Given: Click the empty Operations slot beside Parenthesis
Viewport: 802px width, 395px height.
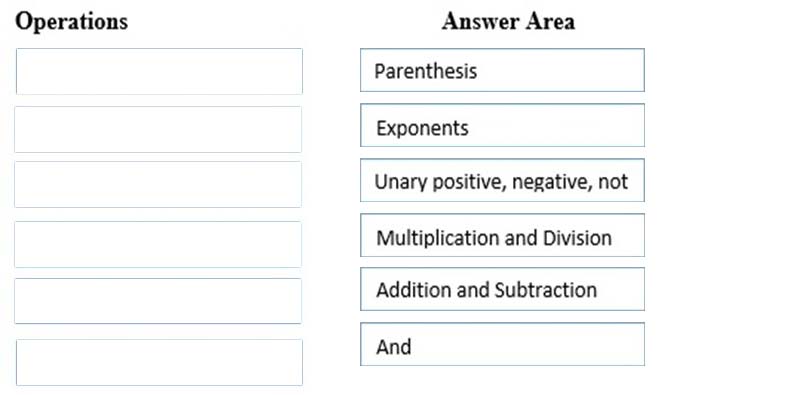Looking at the screenshot, I should point(159,71).
